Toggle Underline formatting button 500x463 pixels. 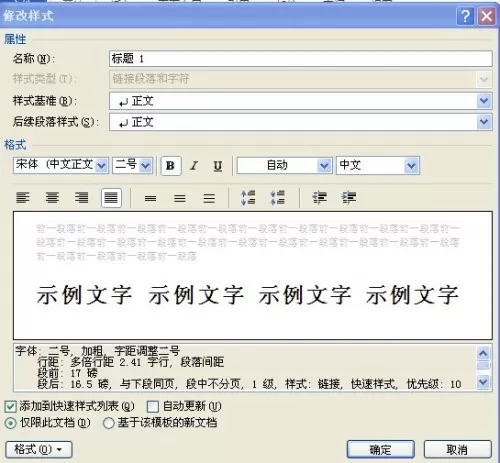click(x=218, y=166)
